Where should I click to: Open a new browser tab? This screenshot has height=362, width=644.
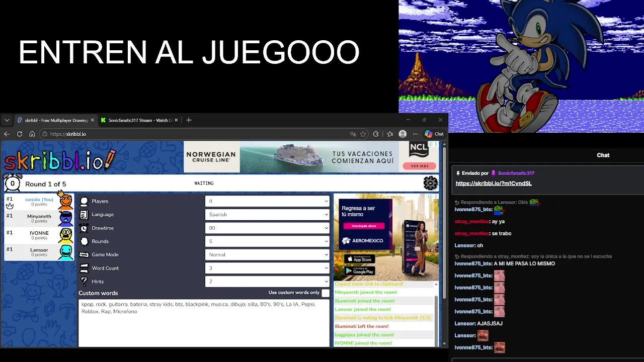[189, 120]
